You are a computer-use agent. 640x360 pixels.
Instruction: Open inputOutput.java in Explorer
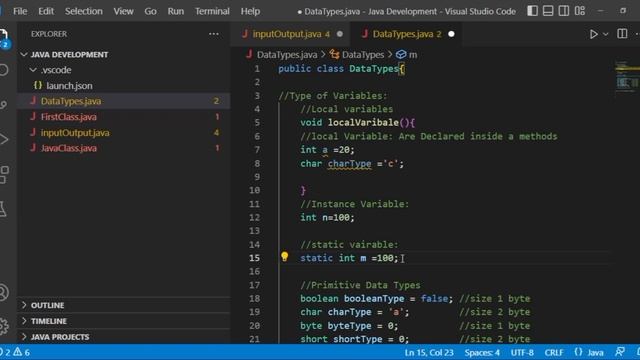pyautogui.click(x=123, y=133)
